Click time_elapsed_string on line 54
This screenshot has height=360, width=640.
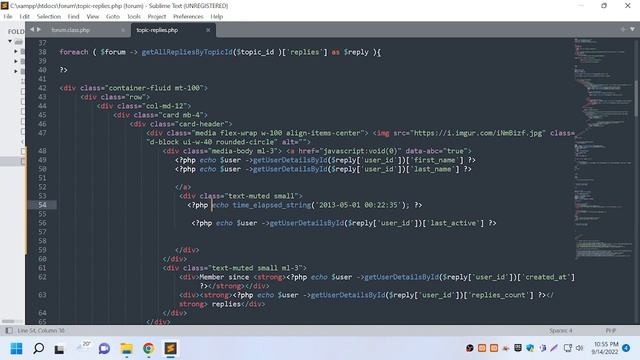[272, 205]
